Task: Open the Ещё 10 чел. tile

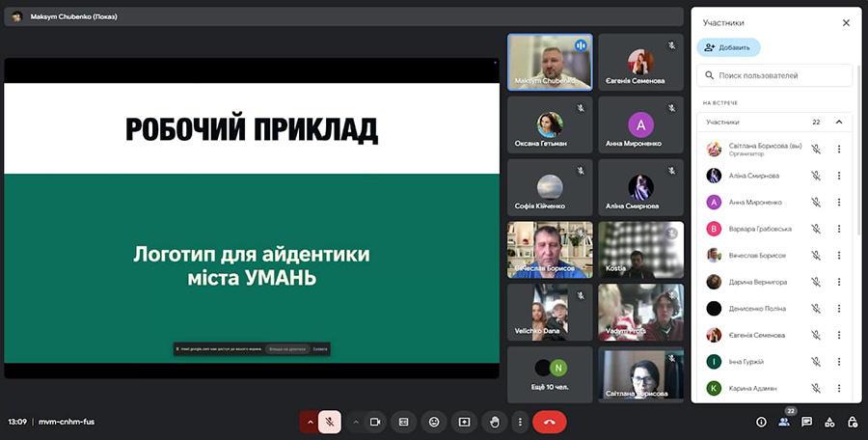Action: [550, 374]
